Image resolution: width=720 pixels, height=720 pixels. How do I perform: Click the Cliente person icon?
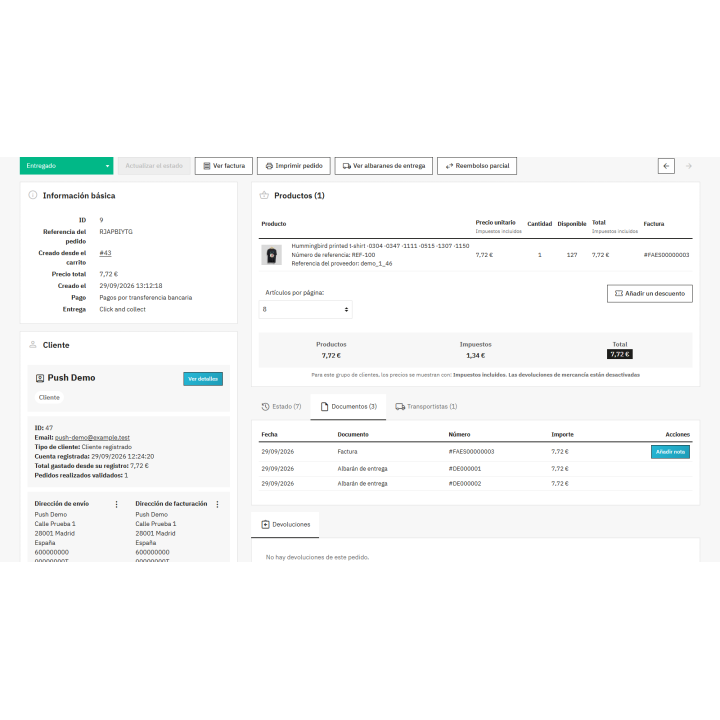pos(33,344)
